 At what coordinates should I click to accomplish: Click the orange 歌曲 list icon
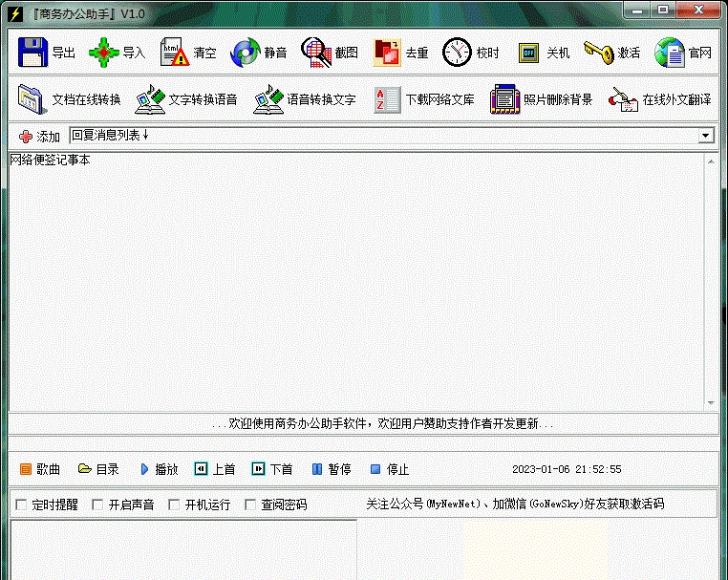click(x=26, y=469)
